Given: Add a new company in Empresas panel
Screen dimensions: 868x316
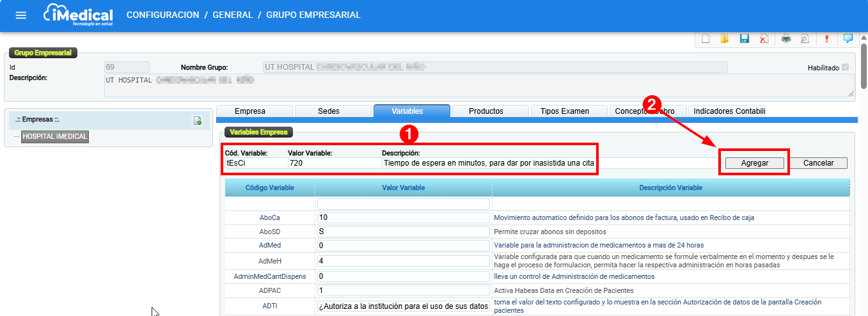Looking at the screenshot, I should [x=198, y=120].
